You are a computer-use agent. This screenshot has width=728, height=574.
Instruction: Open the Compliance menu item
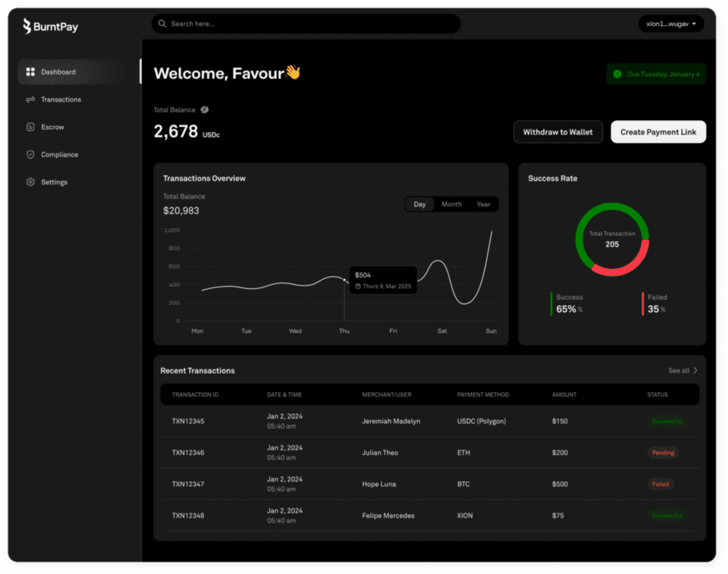coord(60,154)
